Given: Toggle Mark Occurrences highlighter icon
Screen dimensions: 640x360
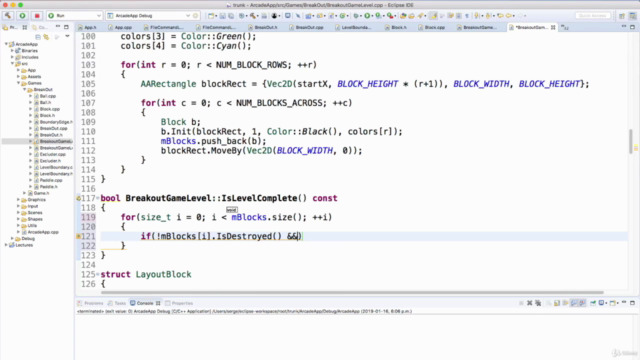Looking at the screenshot, I should coord(433,16).
